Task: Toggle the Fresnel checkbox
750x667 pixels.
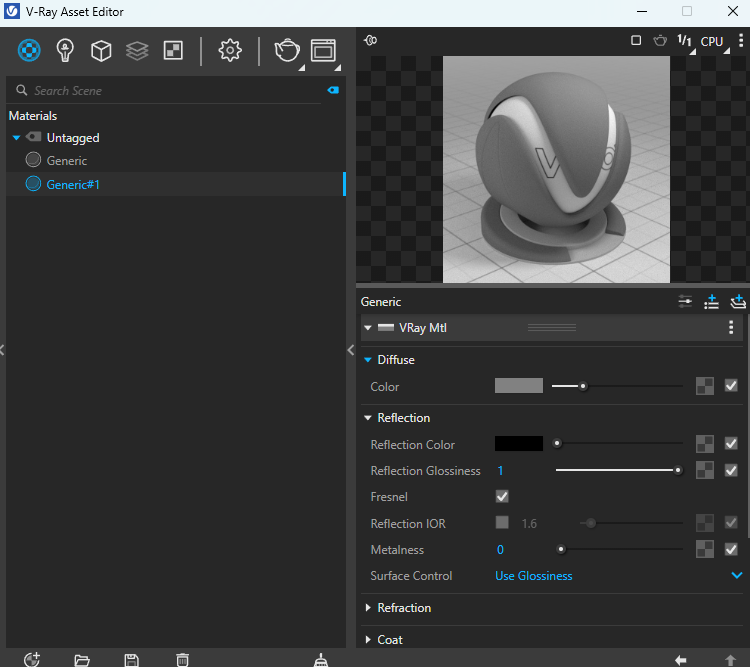Action: 502,497
